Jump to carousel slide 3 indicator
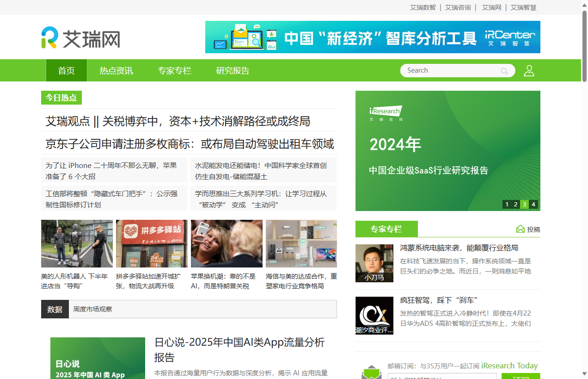The height and width of the screenshot is (379, 588). pos(525,204)
